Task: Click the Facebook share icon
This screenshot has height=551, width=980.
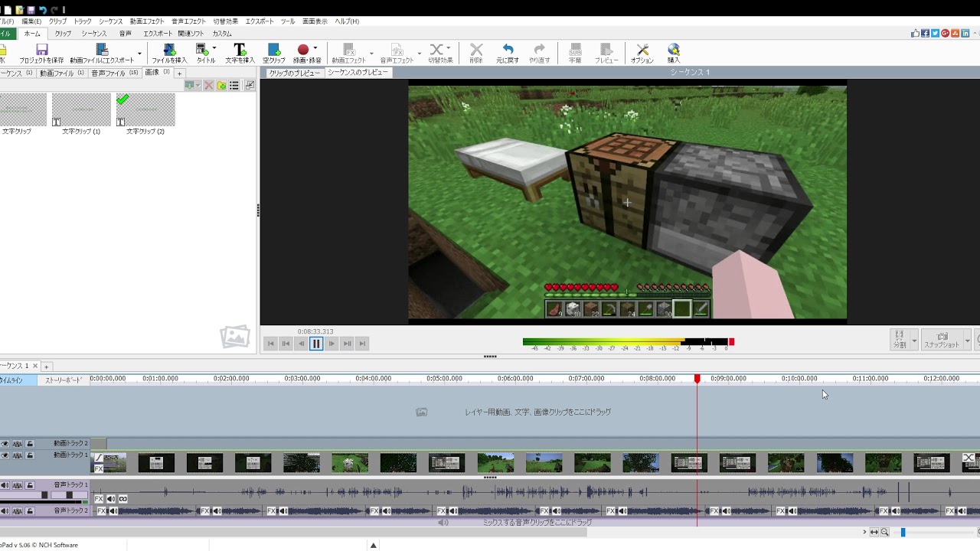Action: click(925, 34)
